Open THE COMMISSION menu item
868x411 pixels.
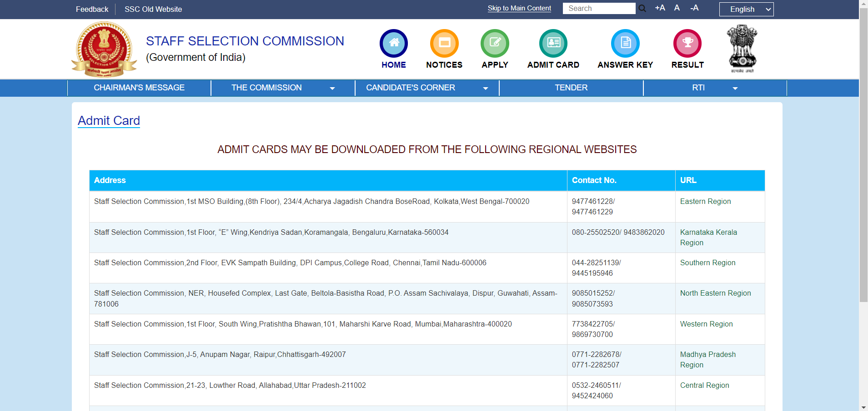(266, 88)
